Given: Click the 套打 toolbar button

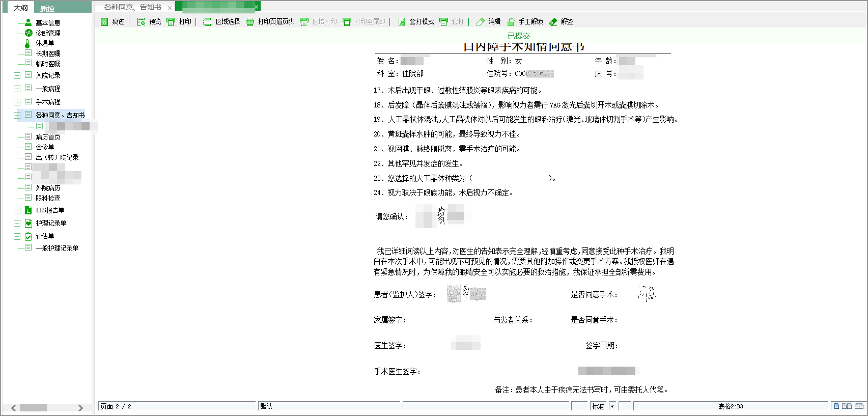Looking at the screenshot, I should point(452,21).
